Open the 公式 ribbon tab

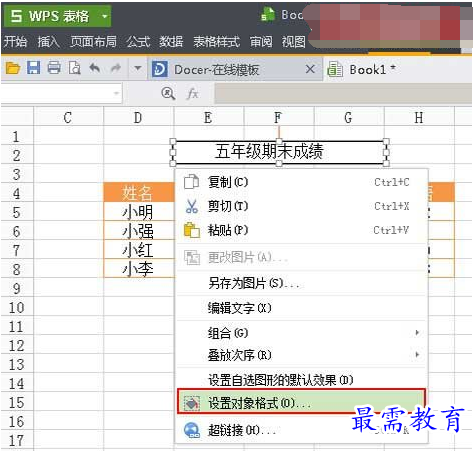pos(138,42)
